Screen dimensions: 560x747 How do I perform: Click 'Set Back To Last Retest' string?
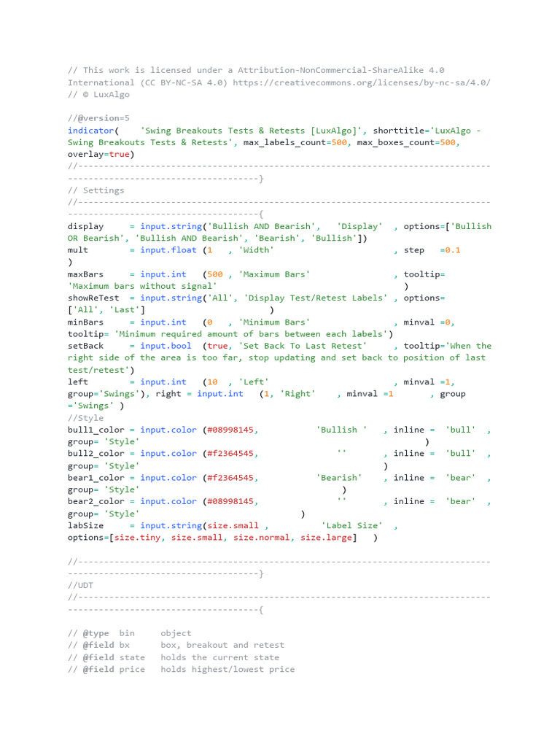[x=303, y=346]
